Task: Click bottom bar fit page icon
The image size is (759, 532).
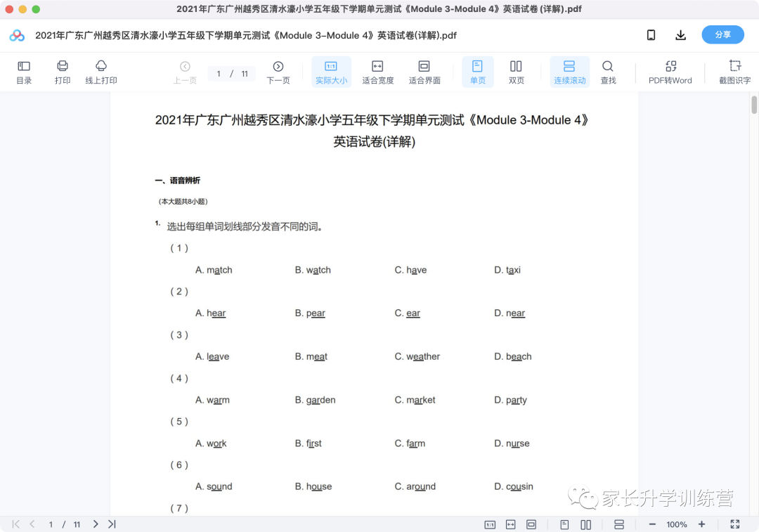Action: (531, 525)
